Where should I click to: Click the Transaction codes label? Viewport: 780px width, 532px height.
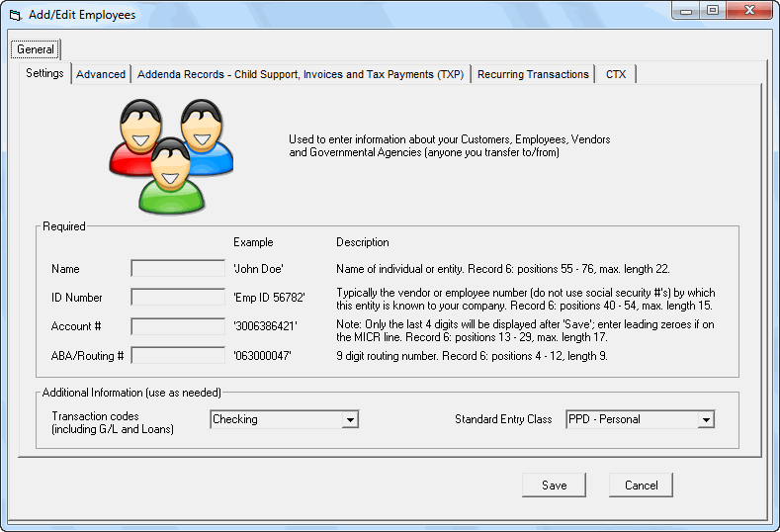[113, 422]
